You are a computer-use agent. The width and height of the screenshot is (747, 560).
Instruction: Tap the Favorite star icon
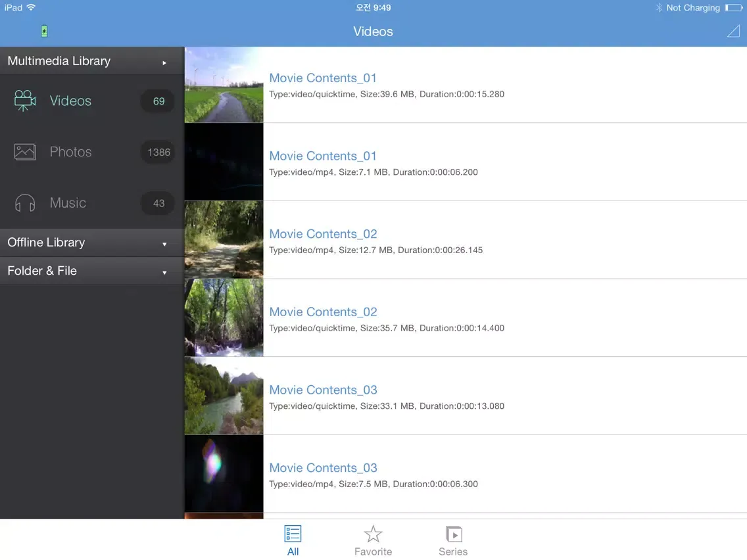pyautogui.click(x=373, y=534)
